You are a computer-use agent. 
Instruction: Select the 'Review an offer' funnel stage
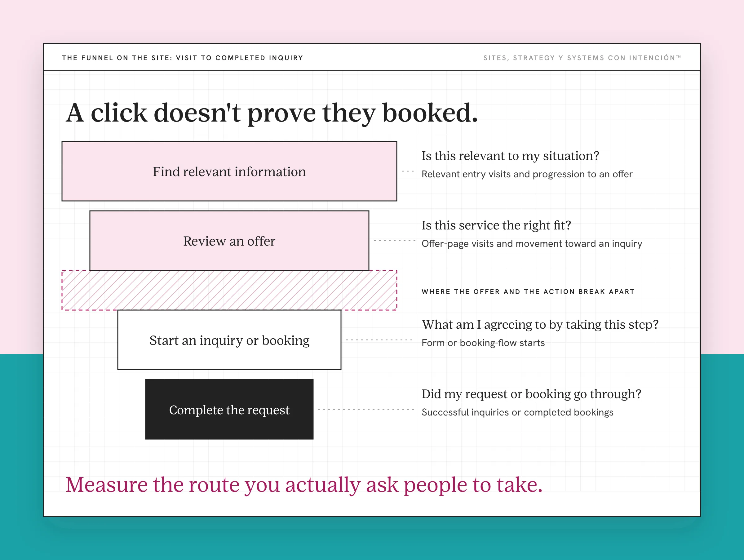coord(229,241)
